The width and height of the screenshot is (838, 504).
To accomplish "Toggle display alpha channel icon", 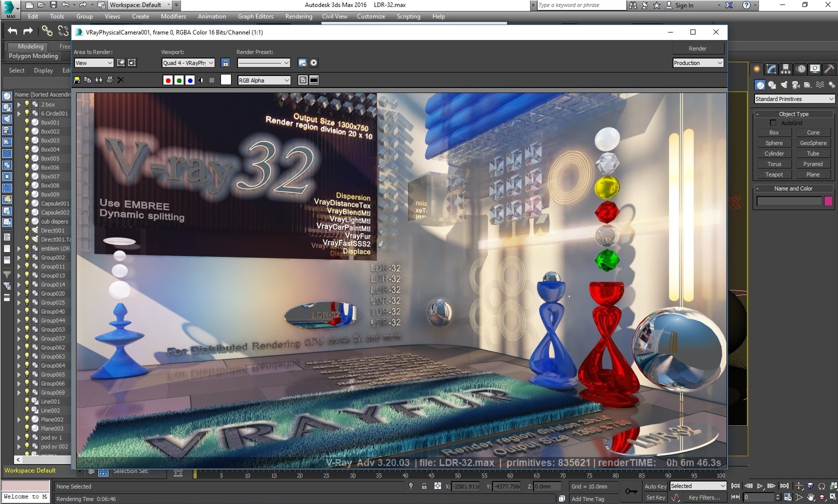I will coord(201,80).
